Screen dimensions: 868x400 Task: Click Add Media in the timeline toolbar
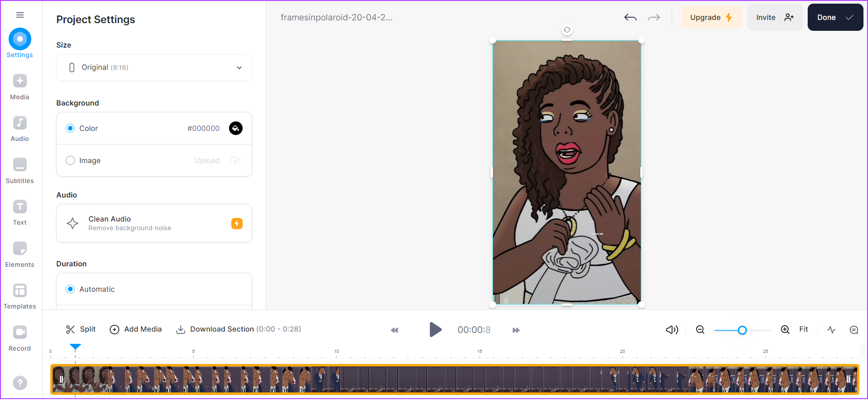click(136, 329)
